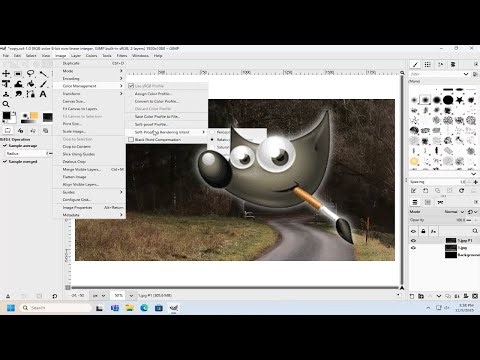Expand the Guides submenu

click(90, 192)
